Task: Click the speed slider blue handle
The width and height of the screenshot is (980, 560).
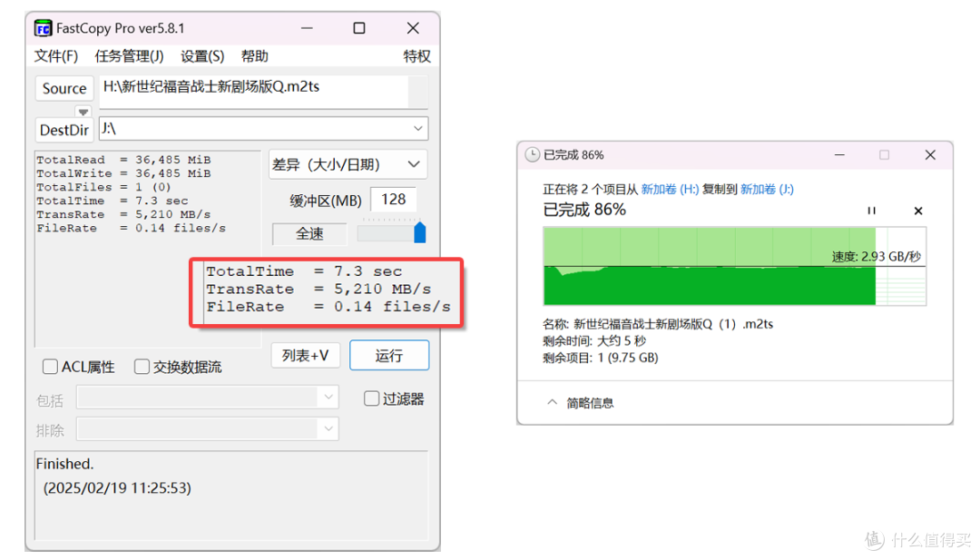Action: click(420, 231)
